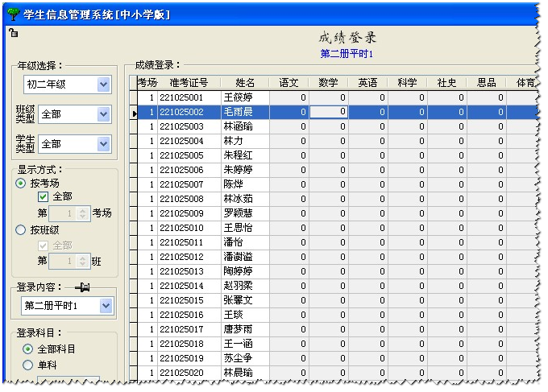Open the 学生类型 dropdown

(103, 144)
